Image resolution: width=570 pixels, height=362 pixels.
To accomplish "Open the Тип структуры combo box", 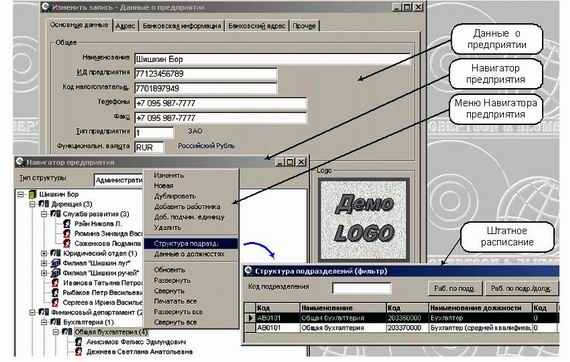I will pos(119,180).
